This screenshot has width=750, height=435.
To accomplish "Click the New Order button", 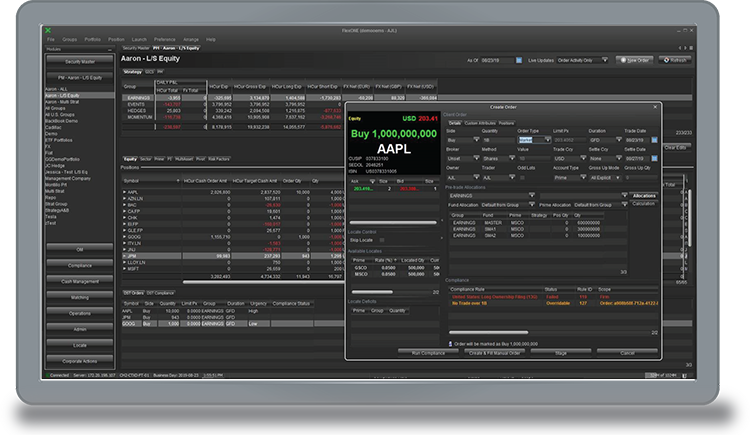I will (635, 60).
